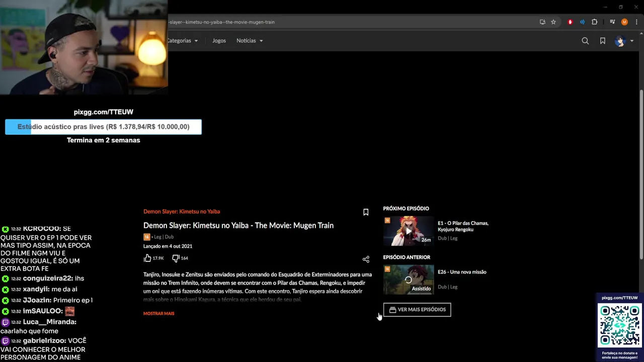Open the blue sound waves extension
This screenshot has width=644, height=362.
click(582, 22)
